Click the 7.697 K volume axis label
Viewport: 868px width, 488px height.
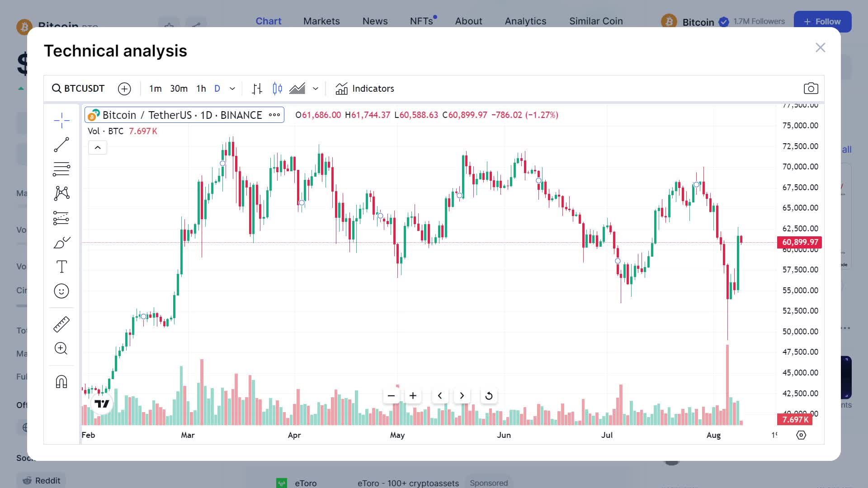[795, 419]
